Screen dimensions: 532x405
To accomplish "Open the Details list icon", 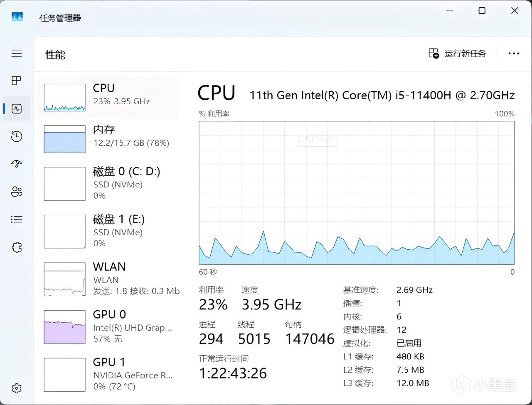I will click(17, 219).
